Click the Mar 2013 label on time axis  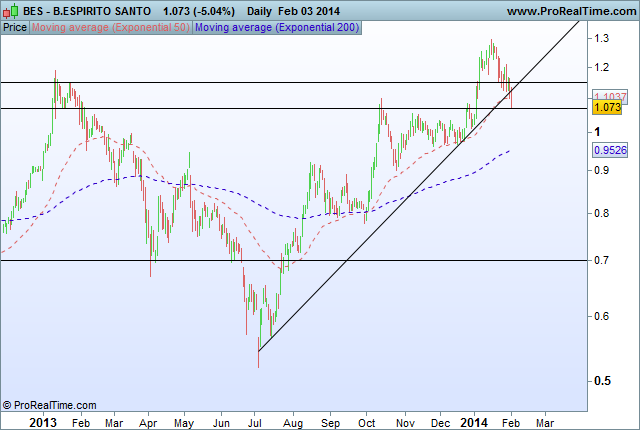[x=114, y=423]
